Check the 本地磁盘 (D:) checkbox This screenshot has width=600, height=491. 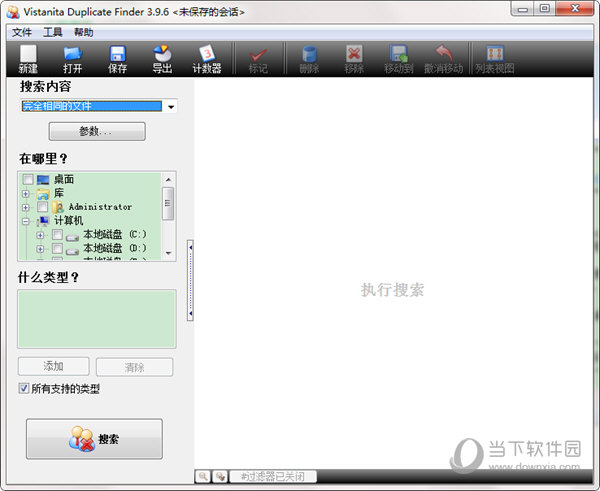(x=57, y=248)
